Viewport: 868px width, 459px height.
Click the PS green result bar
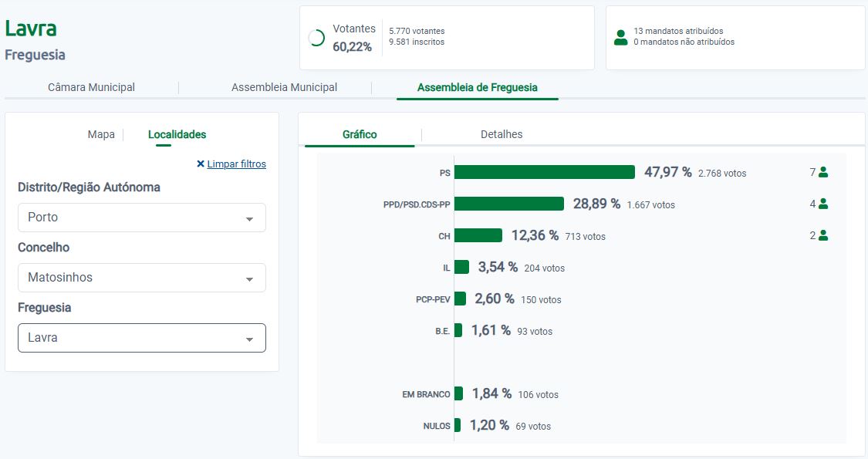(544, 173)
